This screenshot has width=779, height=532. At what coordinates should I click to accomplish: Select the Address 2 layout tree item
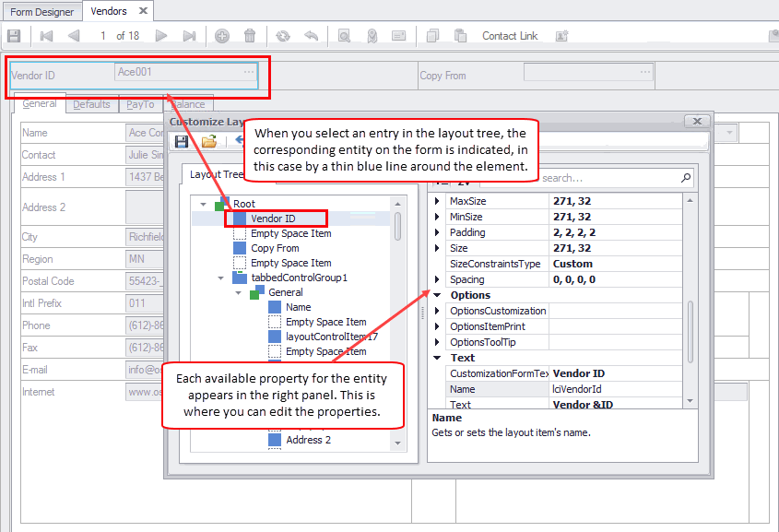click(308, 440)
